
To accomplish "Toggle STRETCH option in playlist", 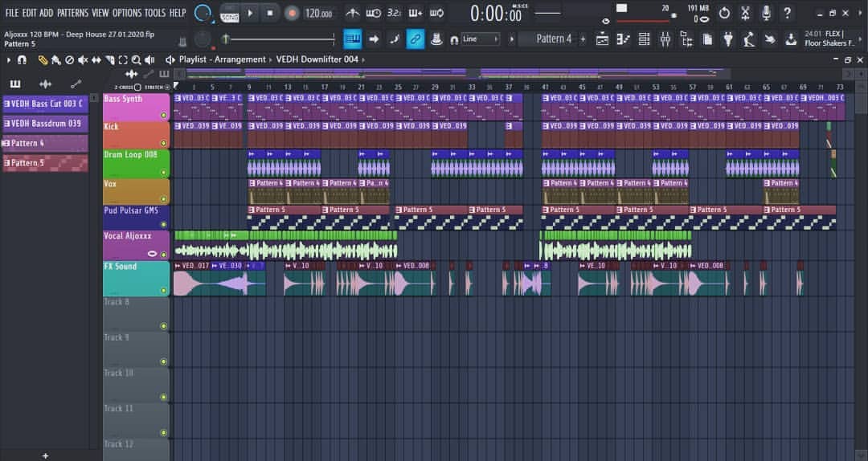I will pos(168,88).
